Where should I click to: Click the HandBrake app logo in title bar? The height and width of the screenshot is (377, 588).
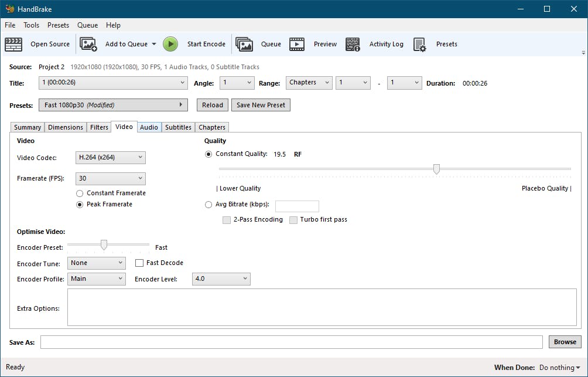tap(10, 9)
